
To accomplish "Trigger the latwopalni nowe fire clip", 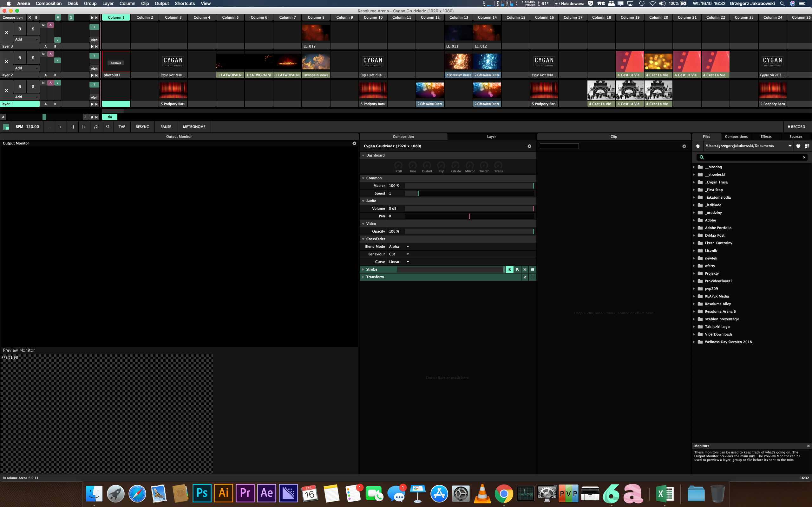I will [316, 62].
